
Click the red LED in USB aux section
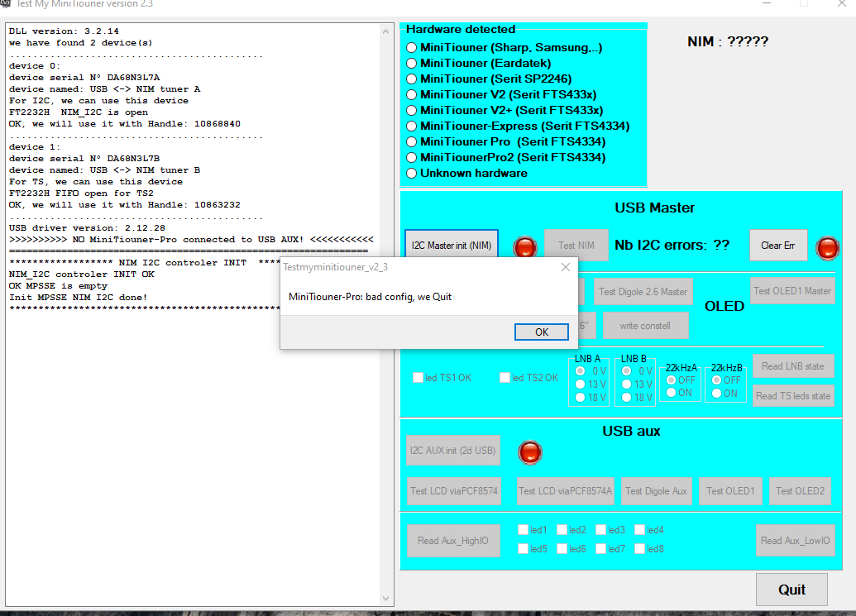point(529,451)
